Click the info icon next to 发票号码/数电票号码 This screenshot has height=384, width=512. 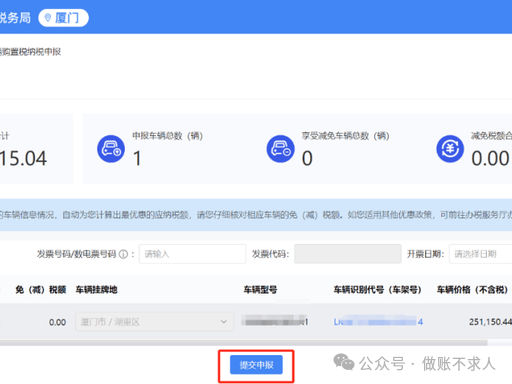tap(123, 254)
